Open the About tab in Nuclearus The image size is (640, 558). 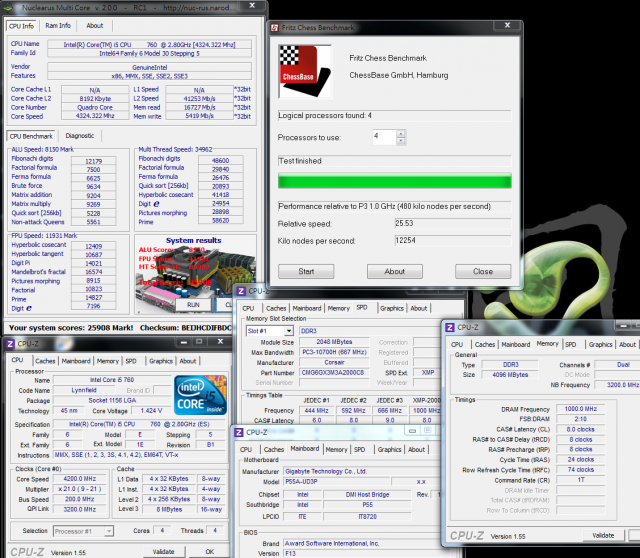click(95, 25)
